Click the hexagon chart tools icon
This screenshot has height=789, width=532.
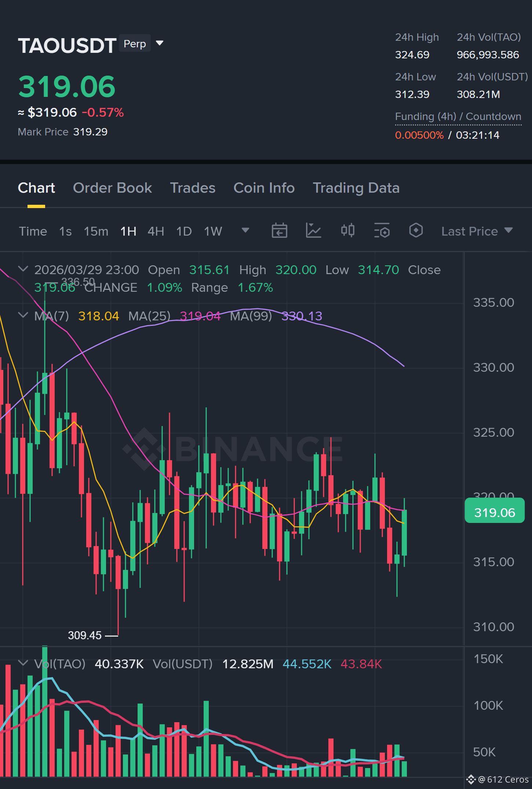tap(416, 231)
